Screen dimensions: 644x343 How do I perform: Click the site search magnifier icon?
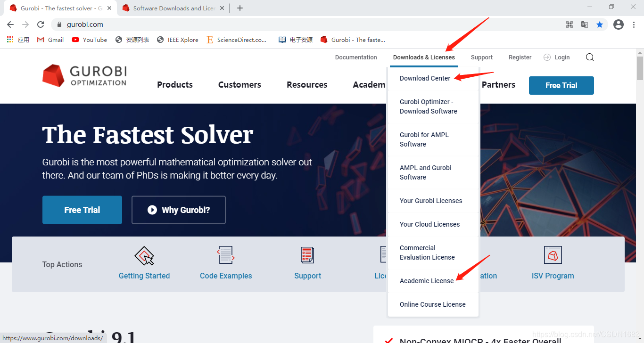590,57
